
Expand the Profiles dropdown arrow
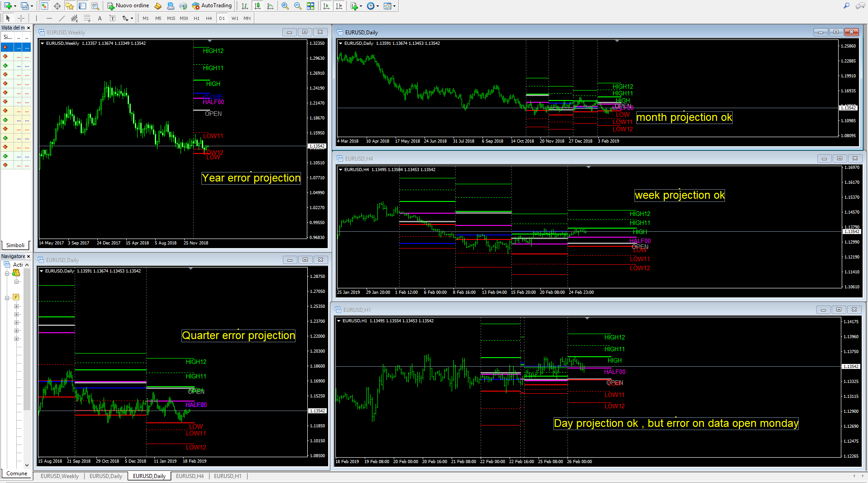(32, 6)
